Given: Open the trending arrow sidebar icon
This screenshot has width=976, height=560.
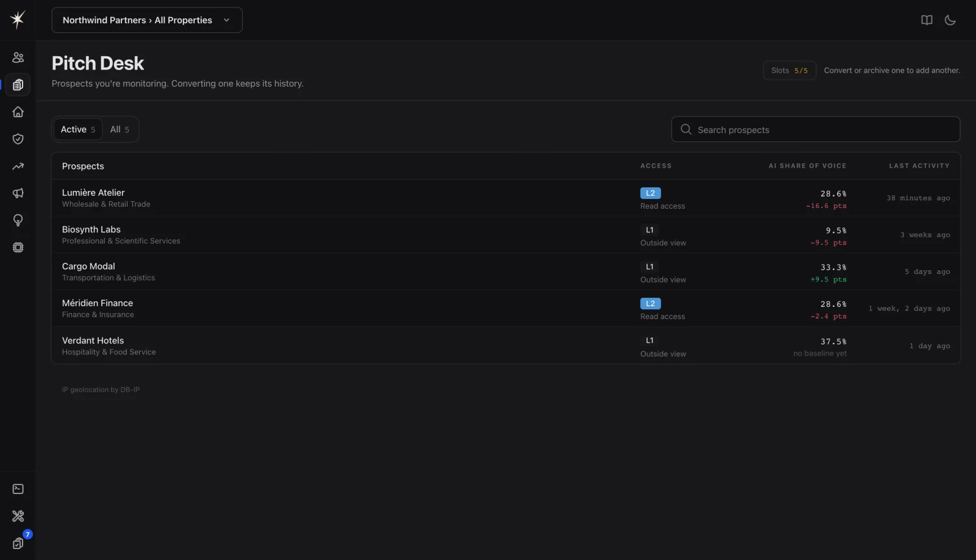Looking at the screenshot, I should [x=18, y=166].
